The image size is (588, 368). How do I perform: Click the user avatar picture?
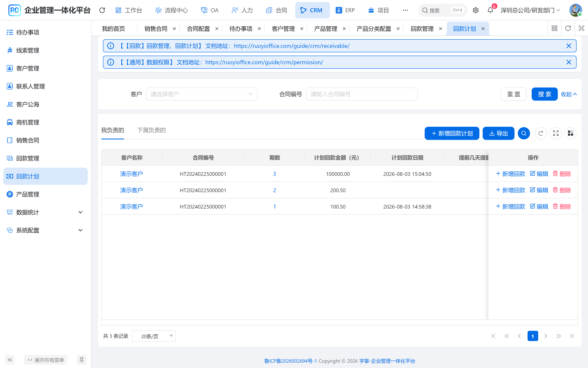575,10
